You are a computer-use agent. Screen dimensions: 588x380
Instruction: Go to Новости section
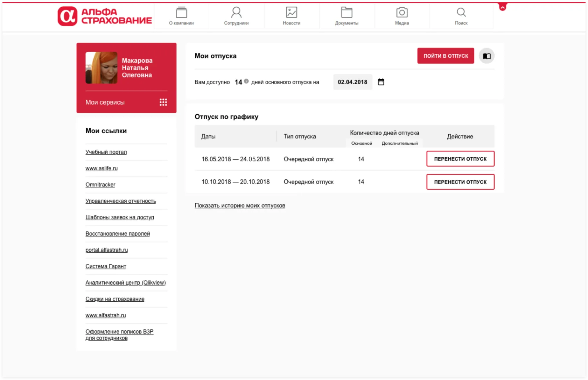point(292,16)
